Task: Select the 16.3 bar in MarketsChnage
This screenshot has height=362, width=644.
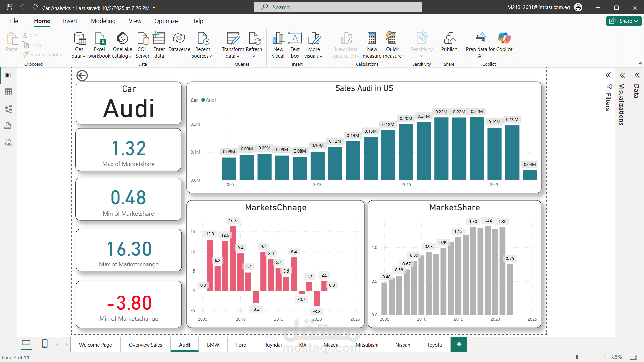Action: click(233, 258)
